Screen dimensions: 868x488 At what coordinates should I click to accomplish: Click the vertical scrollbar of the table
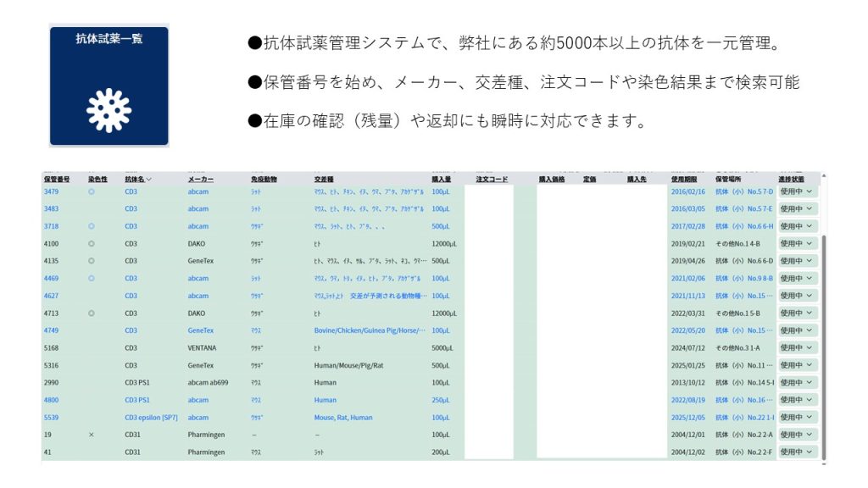[x=822, y=339]
